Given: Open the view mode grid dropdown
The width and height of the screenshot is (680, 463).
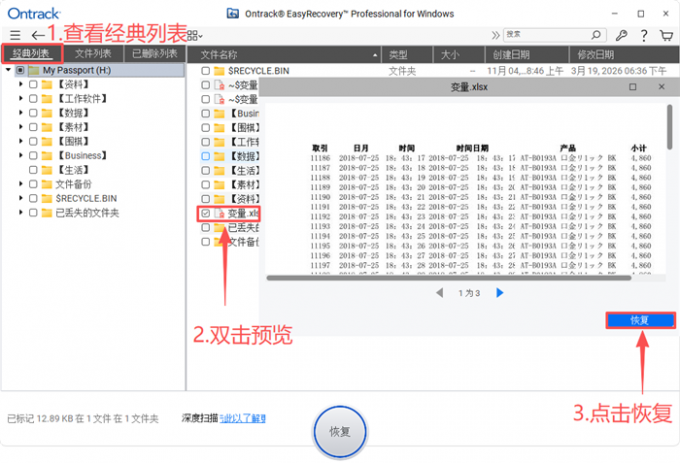Looking at the screenshot, I should (195, 35).
